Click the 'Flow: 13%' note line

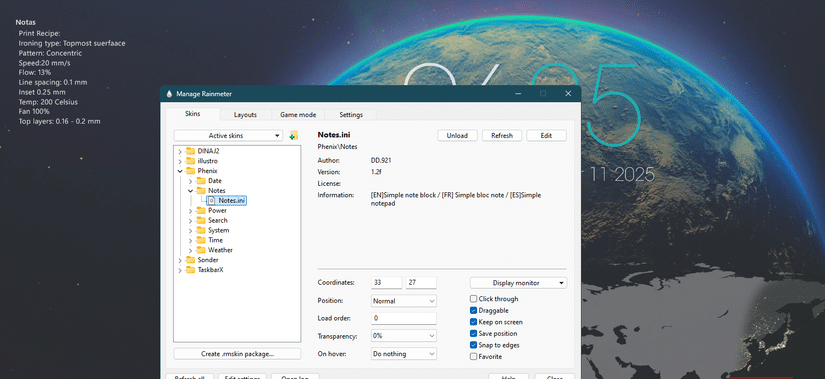coord(35,73)
